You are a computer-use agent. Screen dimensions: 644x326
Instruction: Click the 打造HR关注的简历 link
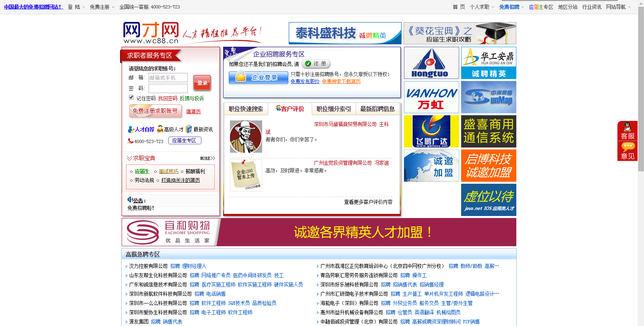coord(180,180)
